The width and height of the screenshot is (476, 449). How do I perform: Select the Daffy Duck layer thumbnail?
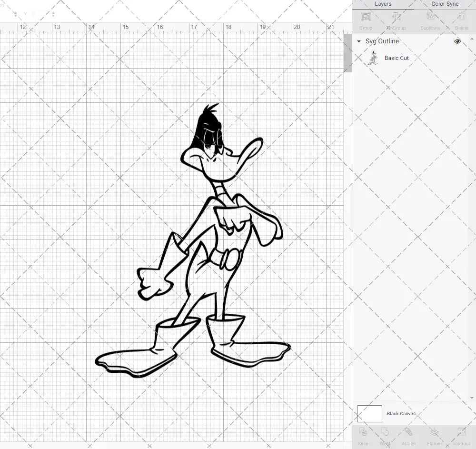[373, 58]
